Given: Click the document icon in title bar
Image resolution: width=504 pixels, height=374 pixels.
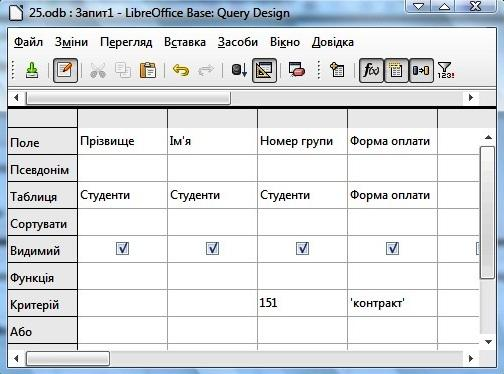Looking at the screenshot, I should [x=16, y=13].
